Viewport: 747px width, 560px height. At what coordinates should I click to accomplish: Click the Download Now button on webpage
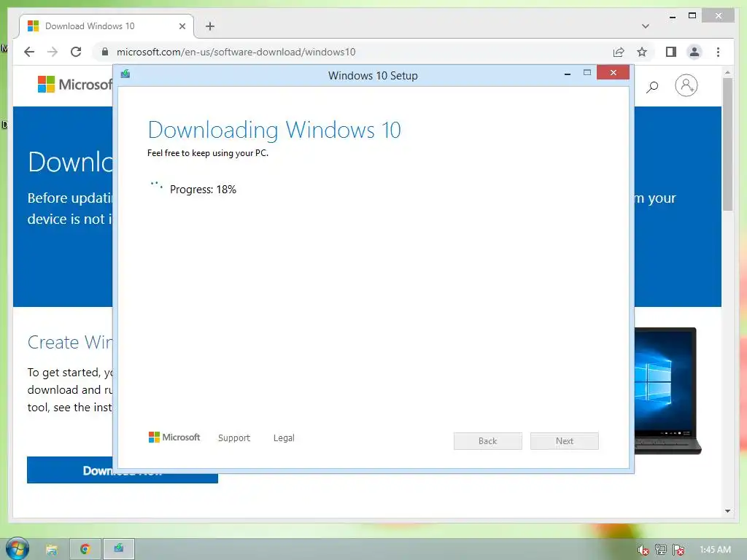point(123,470)
